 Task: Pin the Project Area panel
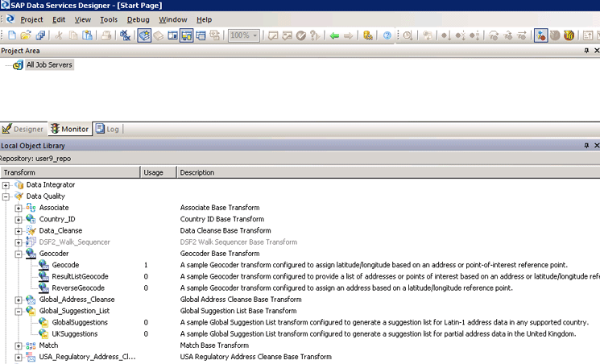[x=586, y=51]
